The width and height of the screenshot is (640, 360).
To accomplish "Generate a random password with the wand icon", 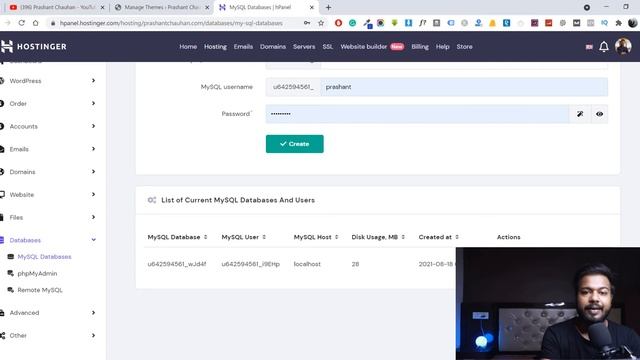I will pos(580,114).
